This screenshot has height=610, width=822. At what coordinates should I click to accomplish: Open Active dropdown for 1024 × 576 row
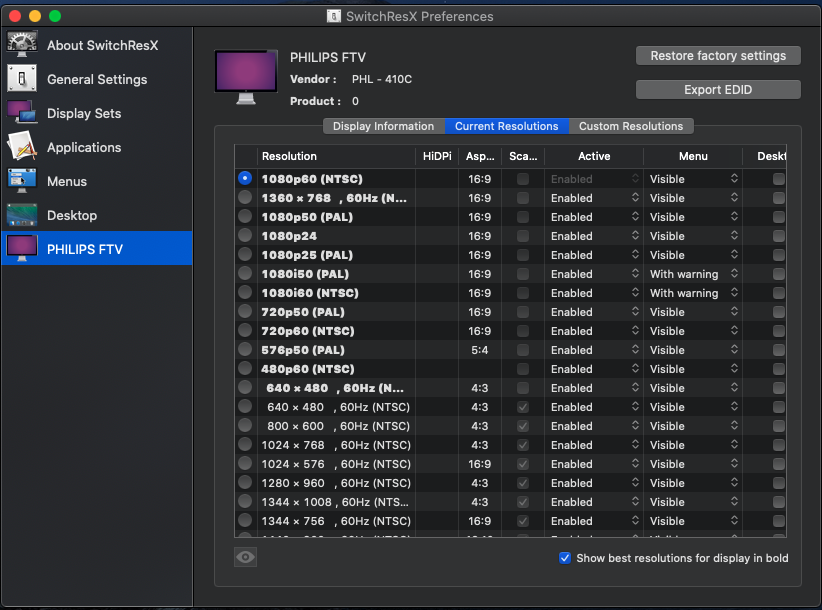click(594, 464)
